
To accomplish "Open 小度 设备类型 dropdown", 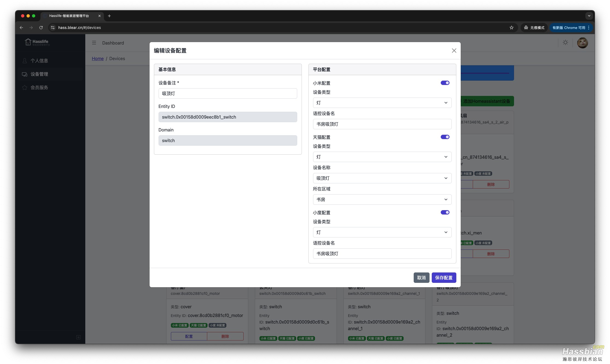I will click(x=382, y=232).
